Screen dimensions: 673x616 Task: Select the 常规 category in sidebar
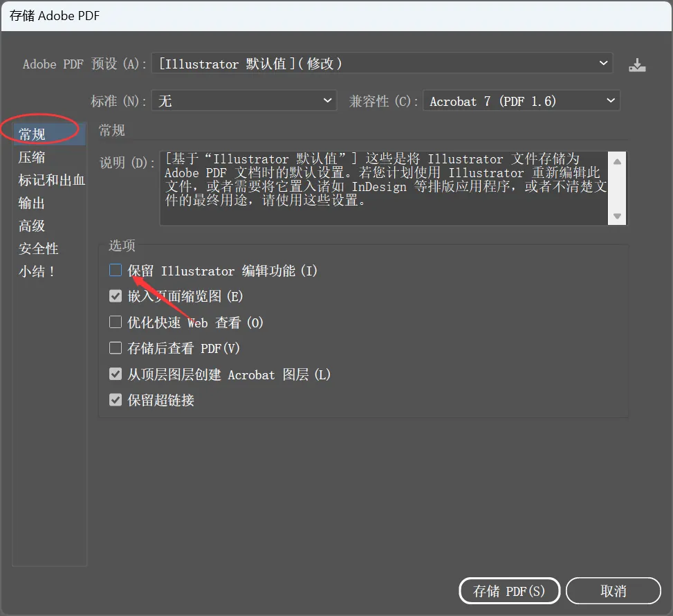click(x=49, y=134)
